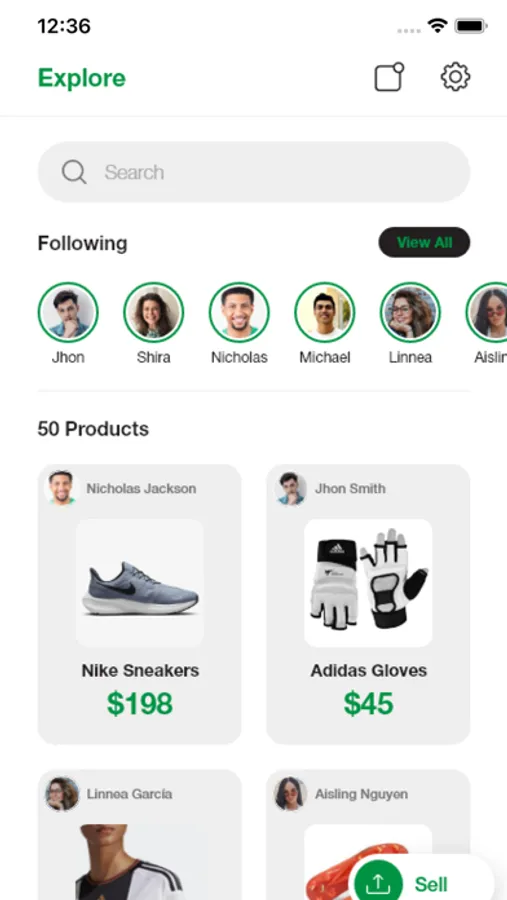The height and width of the screenshot is (900, 507).
Task: Open Nicholas's circular avatar in Following
Action: pos(239,312)
